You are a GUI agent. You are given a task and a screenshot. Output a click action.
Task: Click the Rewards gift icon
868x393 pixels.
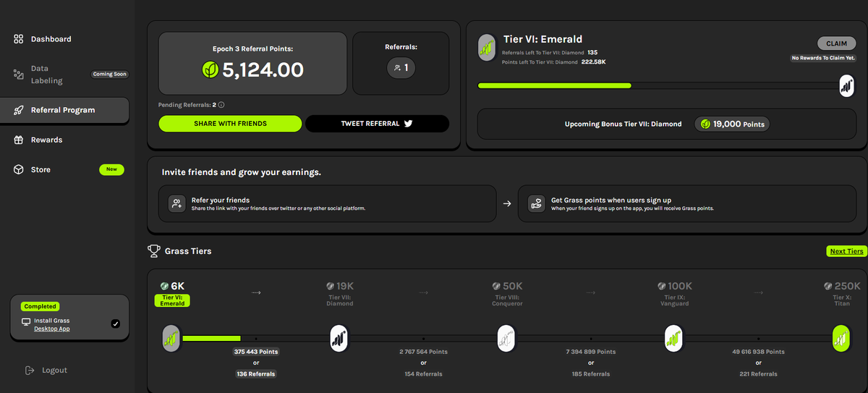click(x=19, y=140)
